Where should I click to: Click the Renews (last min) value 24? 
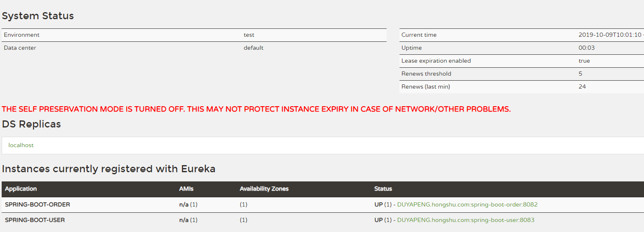(x=582, y=87)
